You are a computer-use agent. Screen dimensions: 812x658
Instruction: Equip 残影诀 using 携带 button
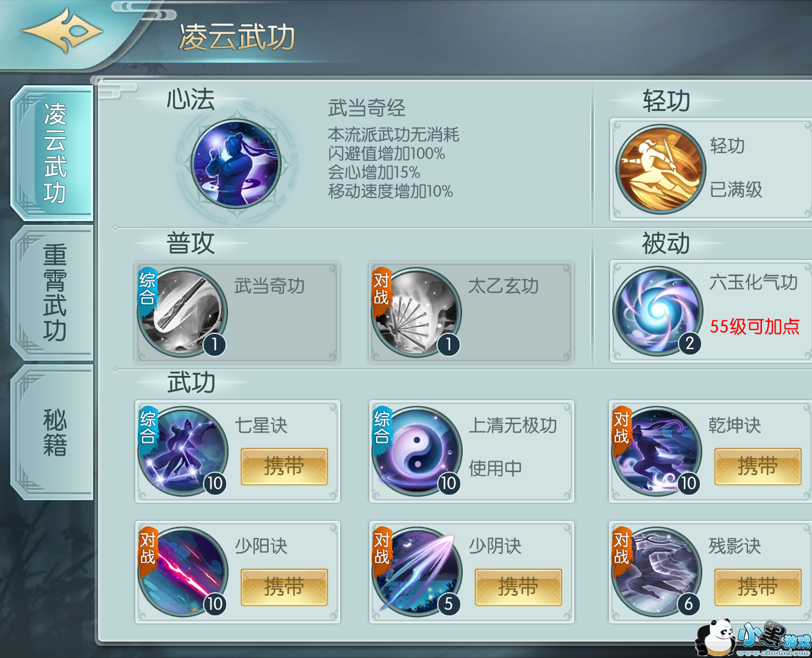click(x=758, y=587)
